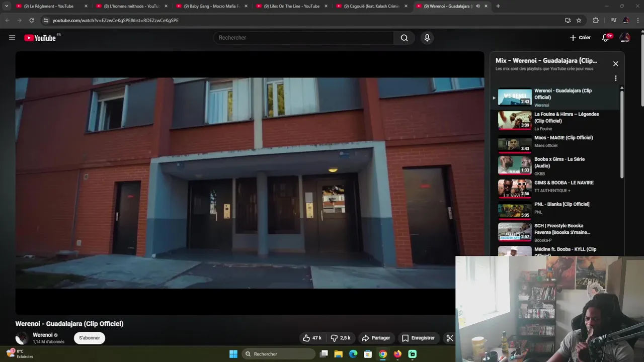The height and width of the screenshot is (362, 644).
Task: Open the weather widget showing 8°C
Action: pos(20,353)
